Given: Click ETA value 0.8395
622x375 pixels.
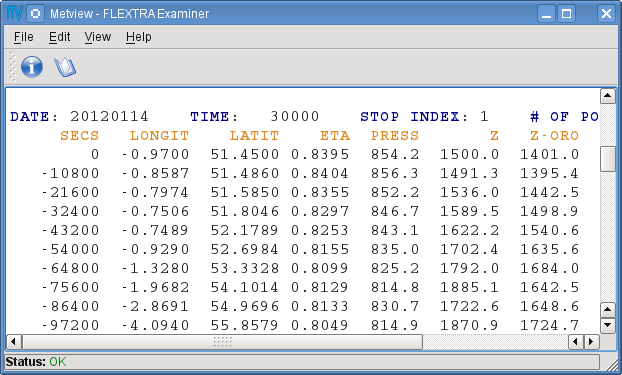Looking at the screenshot, I should click(x=320, y=154).
